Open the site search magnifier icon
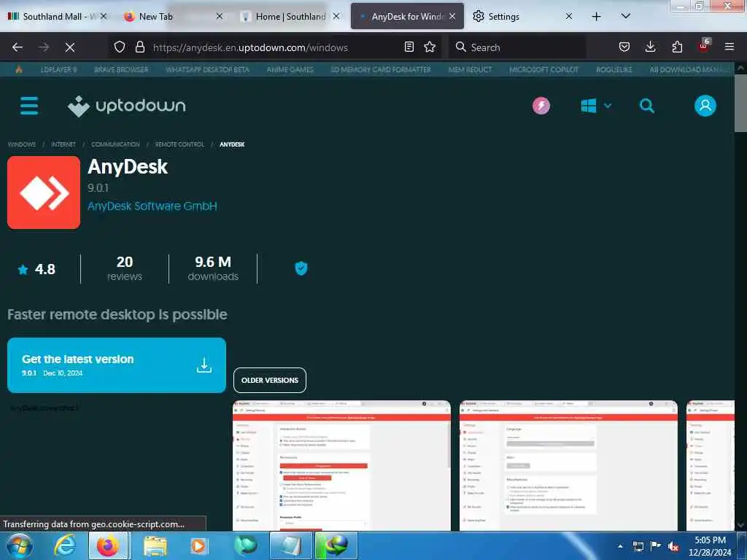 (x=646, y=106)
